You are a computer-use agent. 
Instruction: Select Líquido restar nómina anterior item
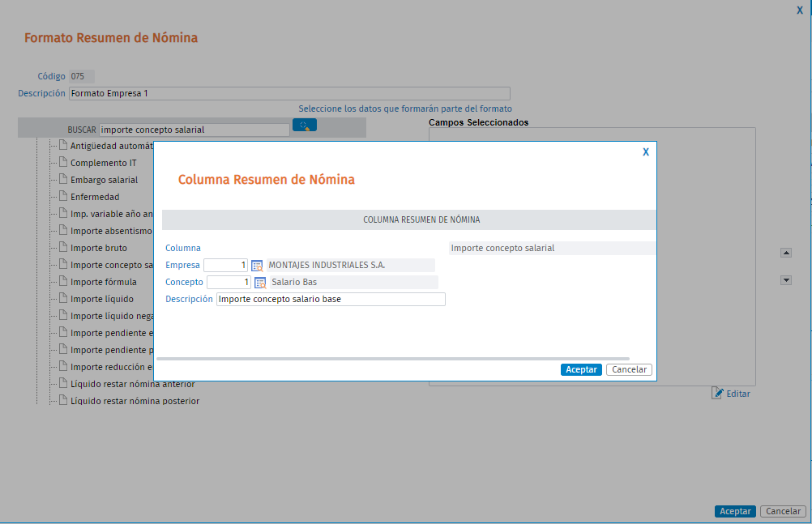click(x=132, y=384)
